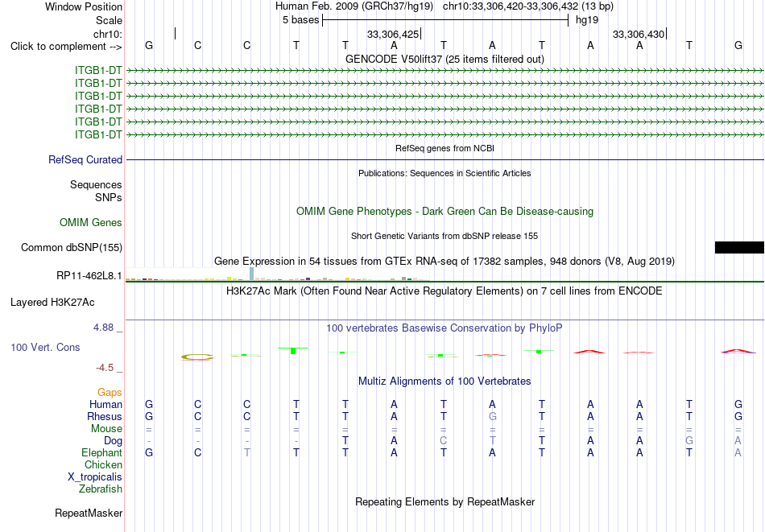Click the OMIM Genes track label
Screen dimensions: 765x532
click(x=91, y=223)
